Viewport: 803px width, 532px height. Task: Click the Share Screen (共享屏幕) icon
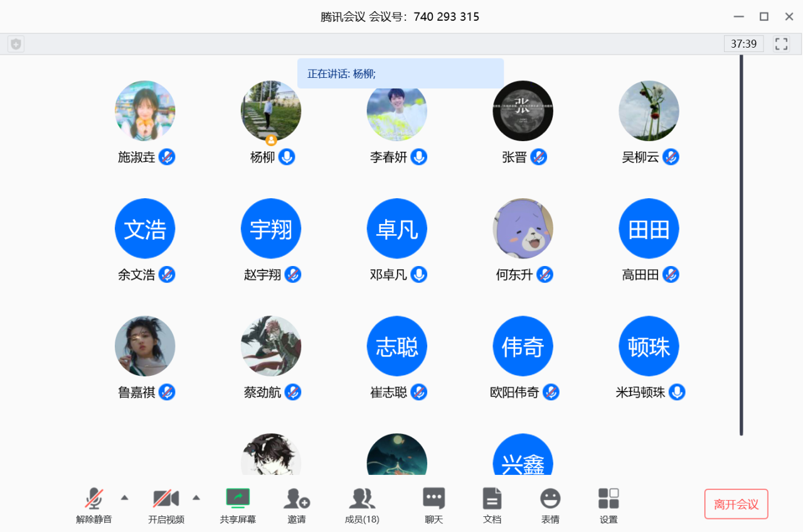point(238,499)
